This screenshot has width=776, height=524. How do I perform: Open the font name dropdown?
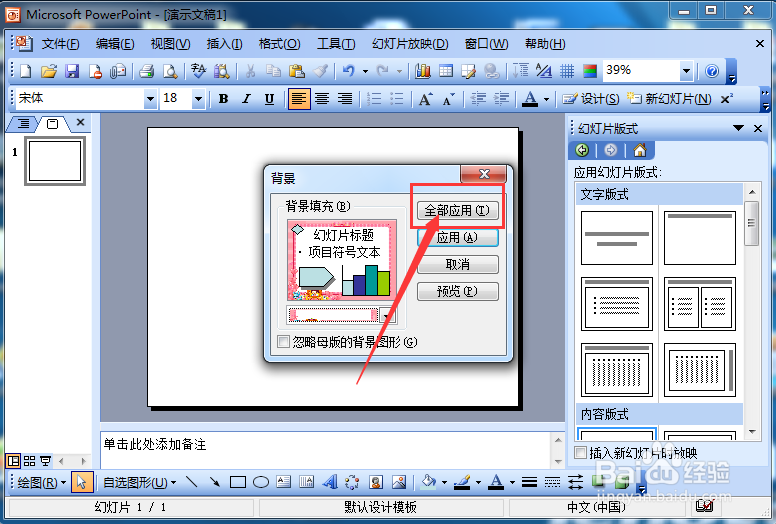pyautogui.click(x=150, y=99)
